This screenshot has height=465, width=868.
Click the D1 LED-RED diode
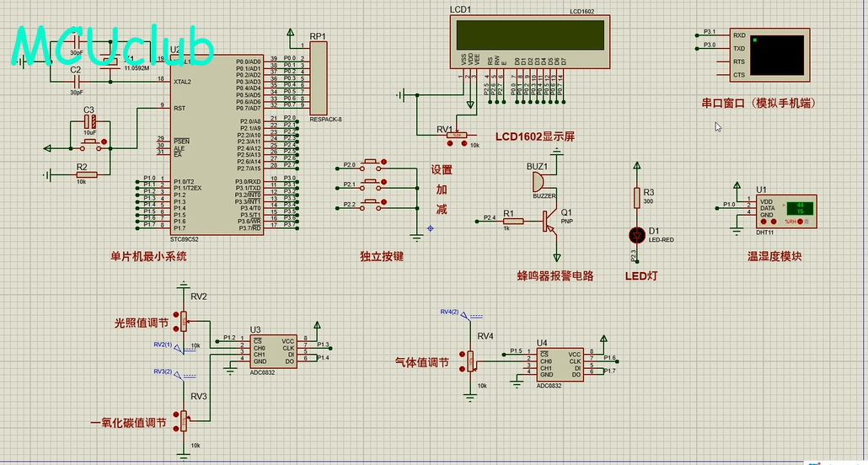(637, 232)
